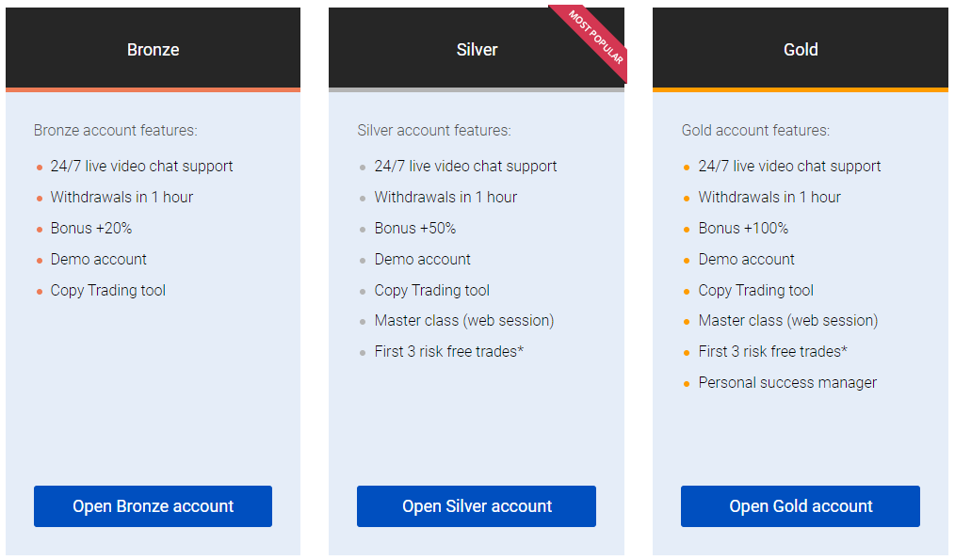This screenshot has width=955, height=560.
Task: Click Demo account item in Silver list
Action: pyautogui.click(x=422, y=260)
